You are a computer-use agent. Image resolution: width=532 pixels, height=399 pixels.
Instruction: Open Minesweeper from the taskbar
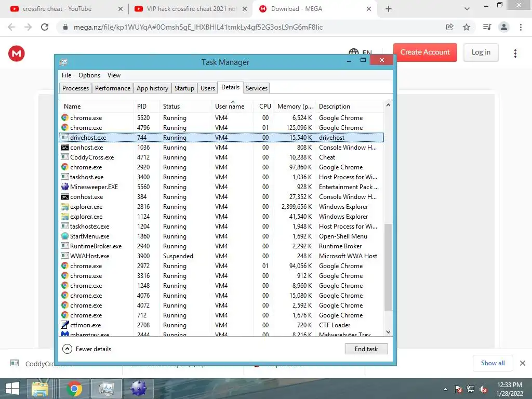(138, 389)
